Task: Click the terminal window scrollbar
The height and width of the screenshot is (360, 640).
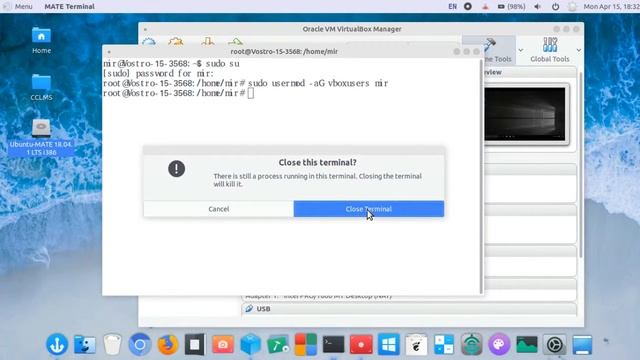Action: (x=481, y=176)
